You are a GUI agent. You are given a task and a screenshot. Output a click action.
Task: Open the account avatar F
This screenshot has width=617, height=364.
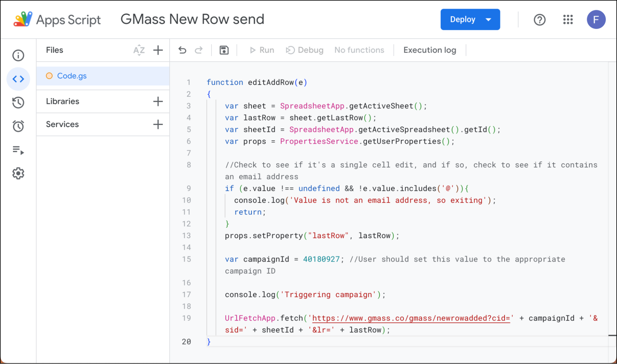point(596,19)
